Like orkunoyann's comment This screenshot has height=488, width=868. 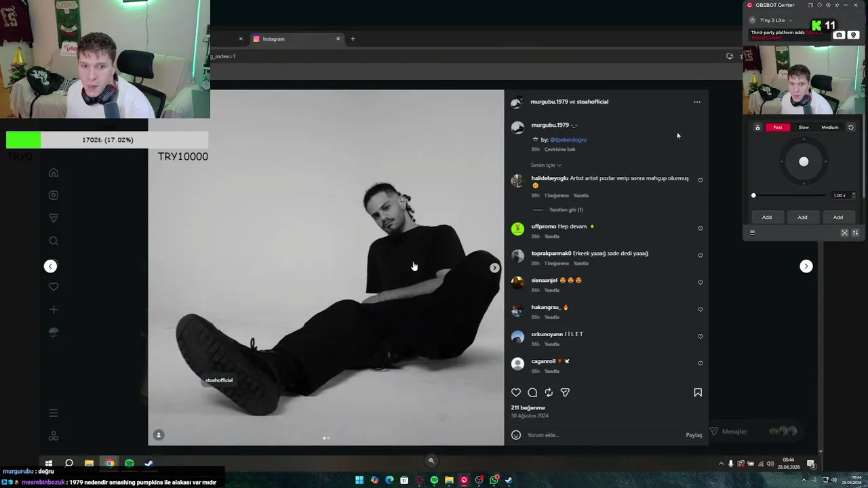[x=701, y=336]
